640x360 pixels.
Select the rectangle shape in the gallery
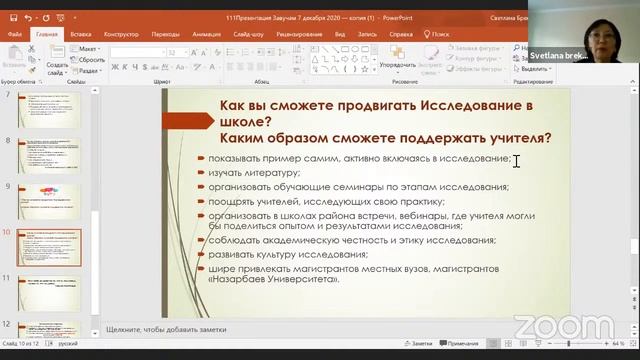(345, 49)
